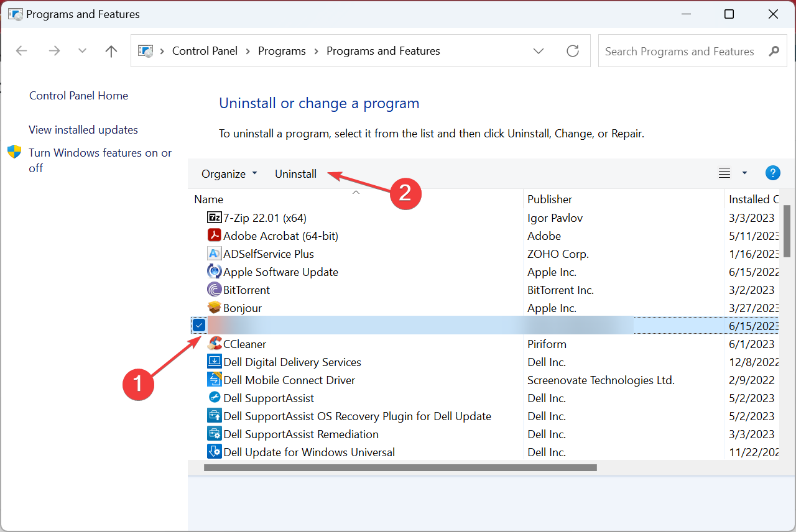Open Control Panel from the breadcrumb
Screen dimensions: 796x532
[x=205, y=51]
